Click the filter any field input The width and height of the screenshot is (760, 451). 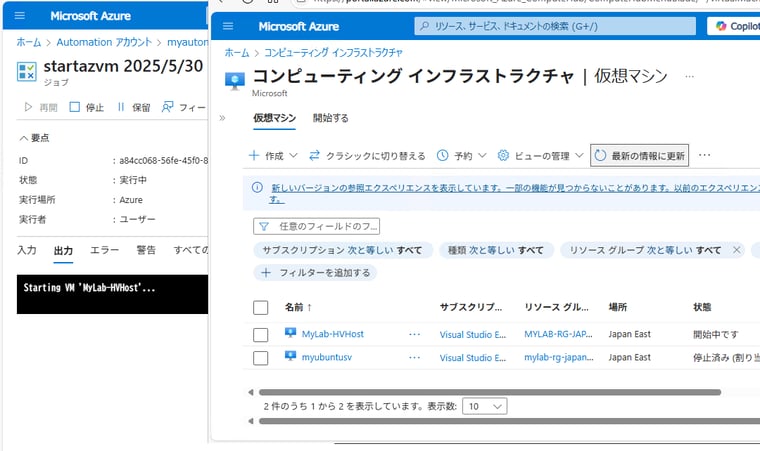pos(317,226)
